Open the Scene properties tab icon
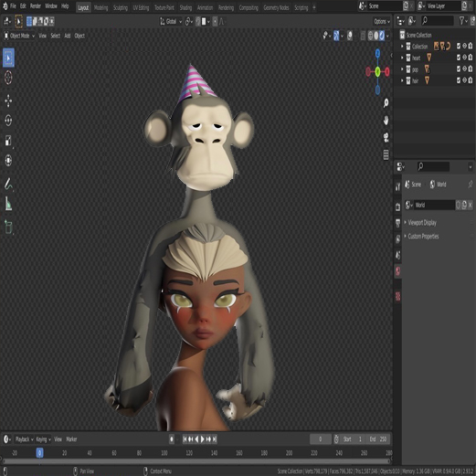Viewport: 476px width, 476px height. tap(397, 255)
